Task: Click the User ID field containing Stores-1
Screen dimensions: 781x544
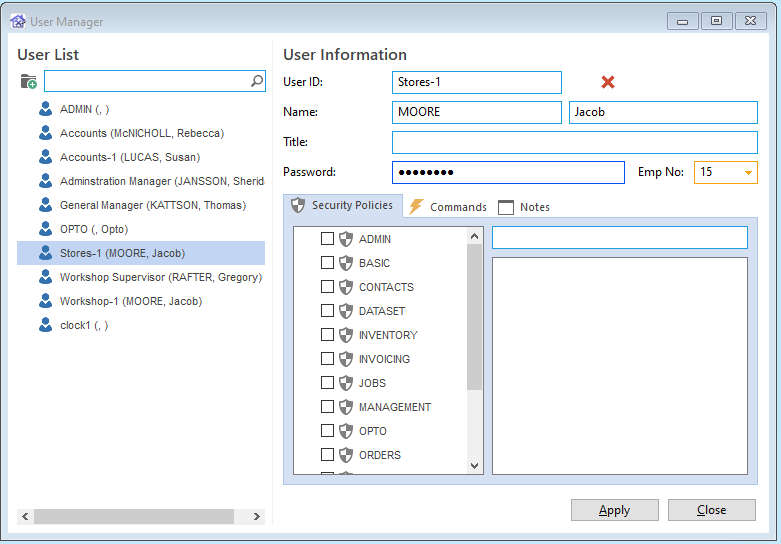Action: (477, 82)
